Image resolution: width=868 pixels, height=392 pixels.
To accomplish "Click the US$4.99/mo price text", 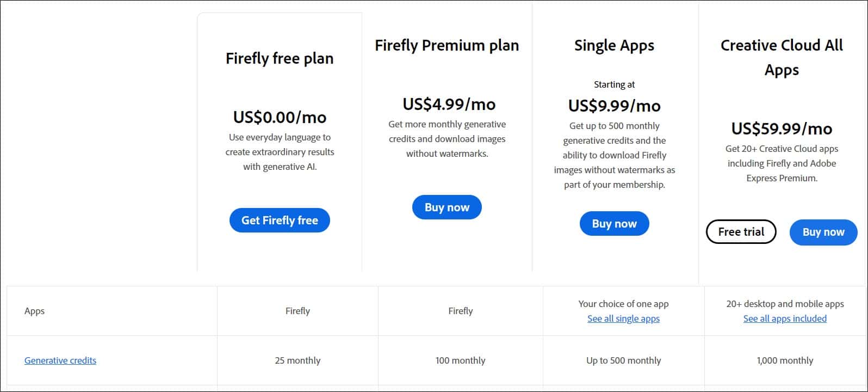I will click(x=448, y=104).
